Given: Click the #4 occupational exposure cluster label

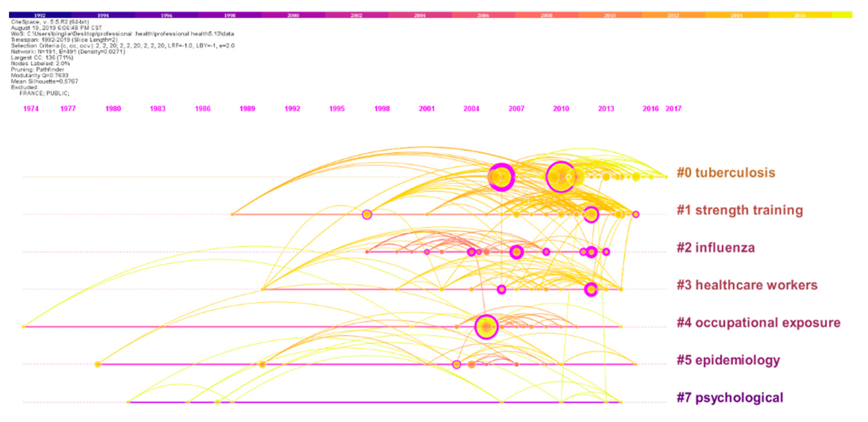Looking at the screenshot, I should 759,322.
